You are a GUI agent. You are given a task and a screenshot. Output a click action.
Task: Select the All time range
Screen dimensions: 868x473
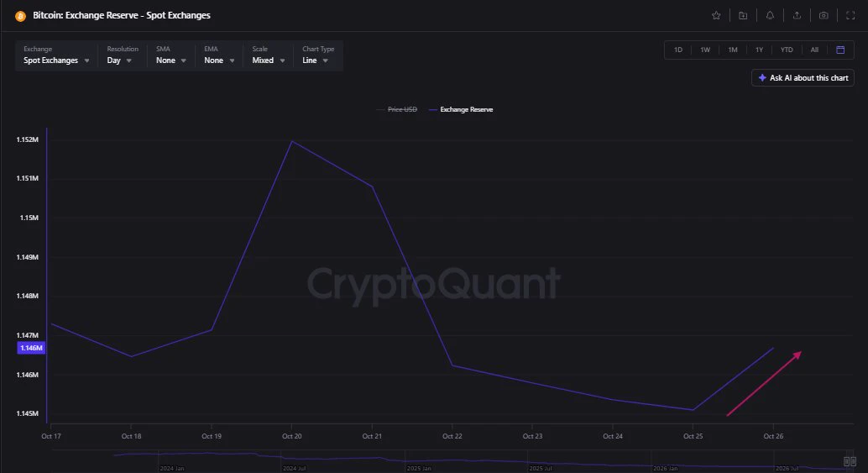(x=814, y=50)
